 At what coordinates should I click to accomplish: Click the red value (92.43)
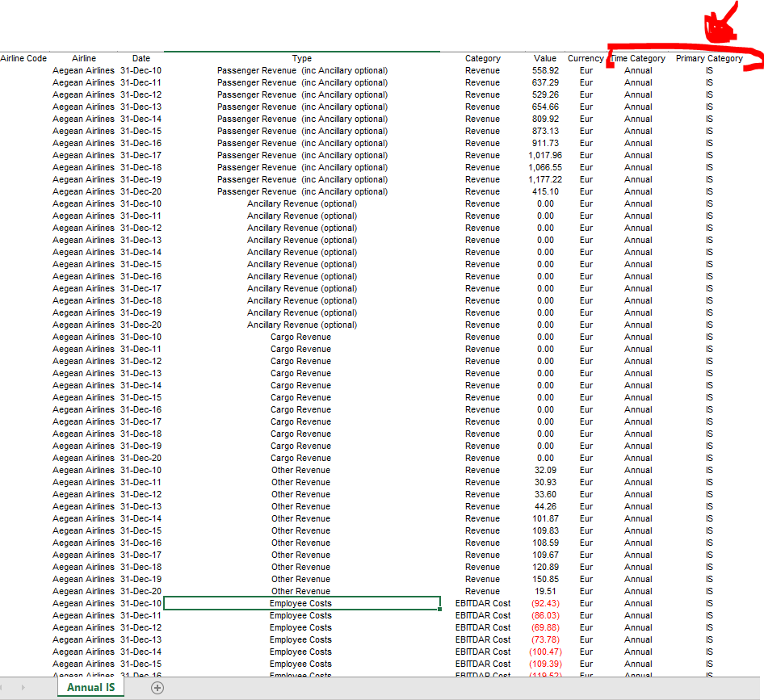coord(545,604)
